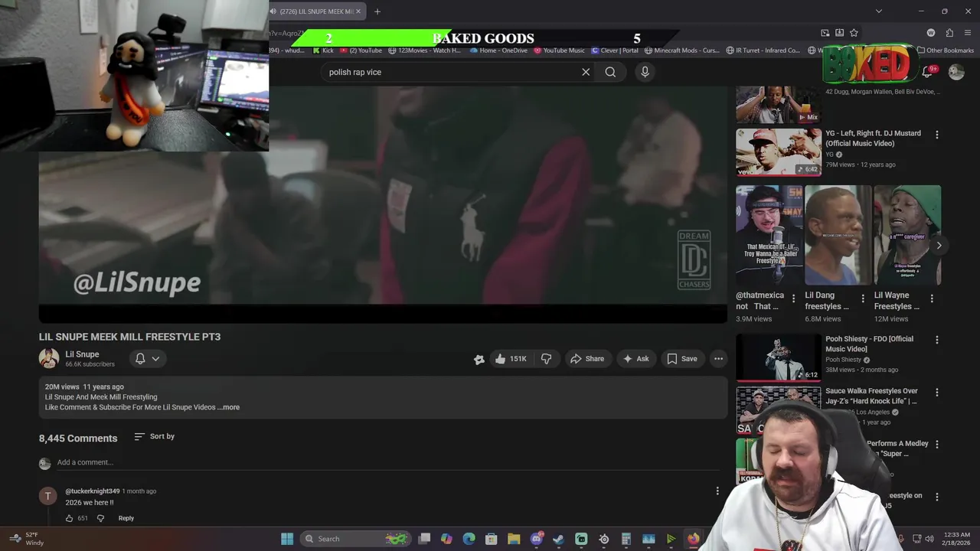Clear the YouTube search box

coord(586,72)
